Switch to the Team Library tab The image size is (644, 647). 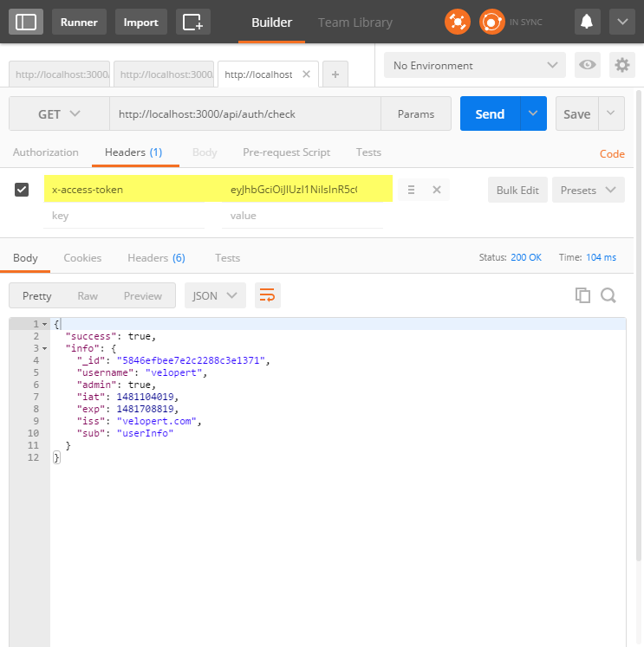click(355, 23)
